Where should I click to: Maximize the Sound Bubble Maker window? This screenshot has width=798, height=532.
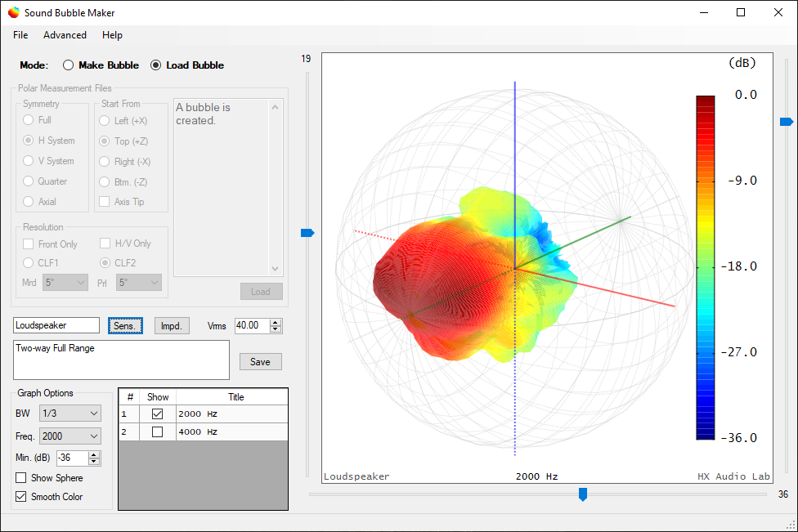[741, 13]
